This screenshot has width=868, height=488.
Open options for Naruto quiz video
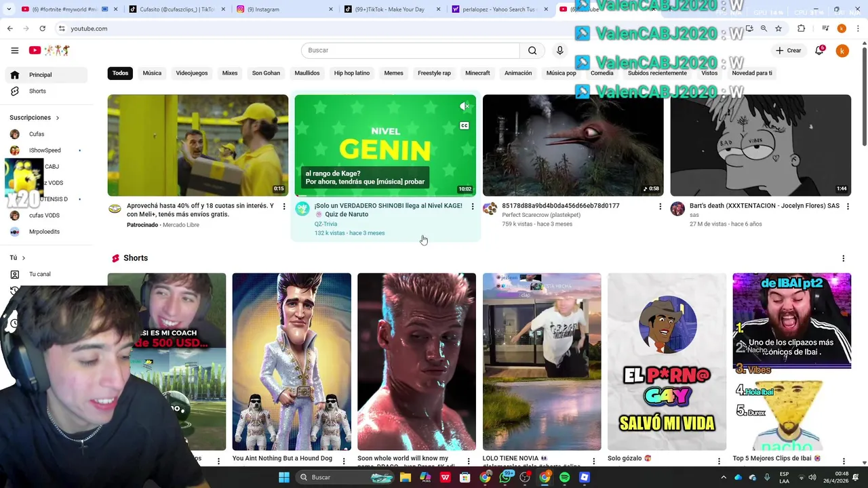473,207
